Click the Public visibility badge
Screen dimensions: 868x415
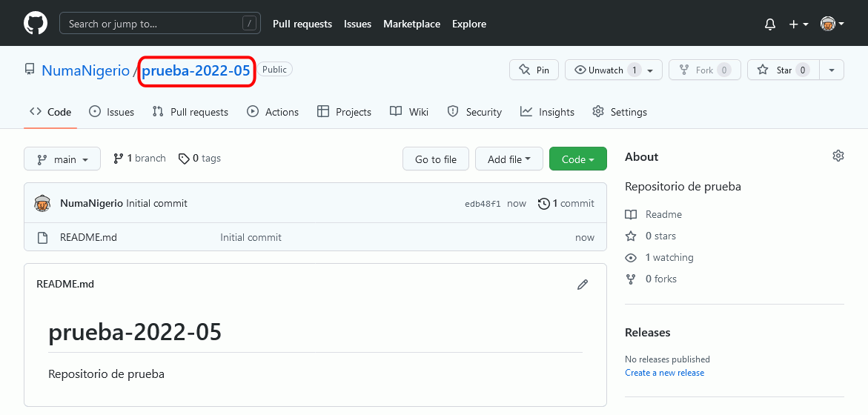coord(274,69)
